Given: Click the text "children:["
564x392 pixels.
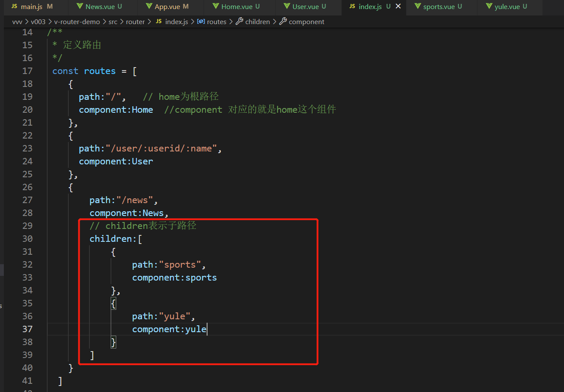Looking at the screenshot, I should [x=116, y=239].
